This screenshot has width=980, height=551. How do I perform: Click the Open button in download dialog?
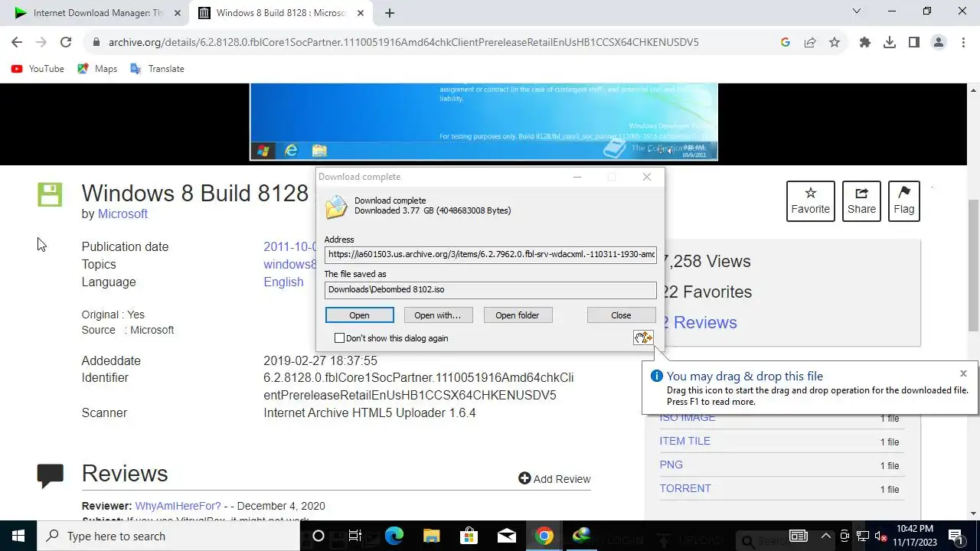[x=359, y=315]
